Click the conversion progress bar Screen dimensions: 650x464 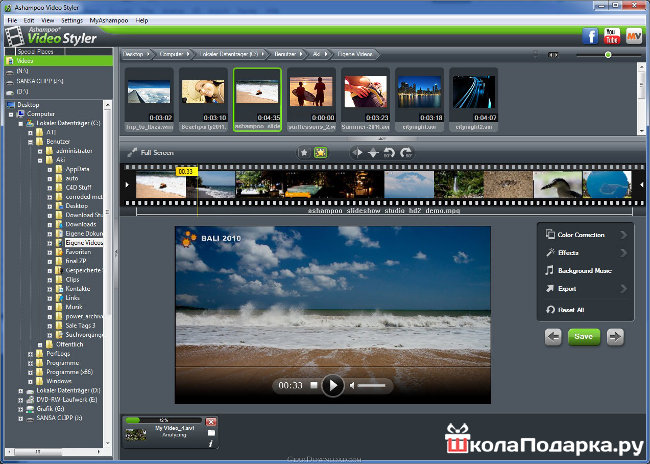point(163,420)
